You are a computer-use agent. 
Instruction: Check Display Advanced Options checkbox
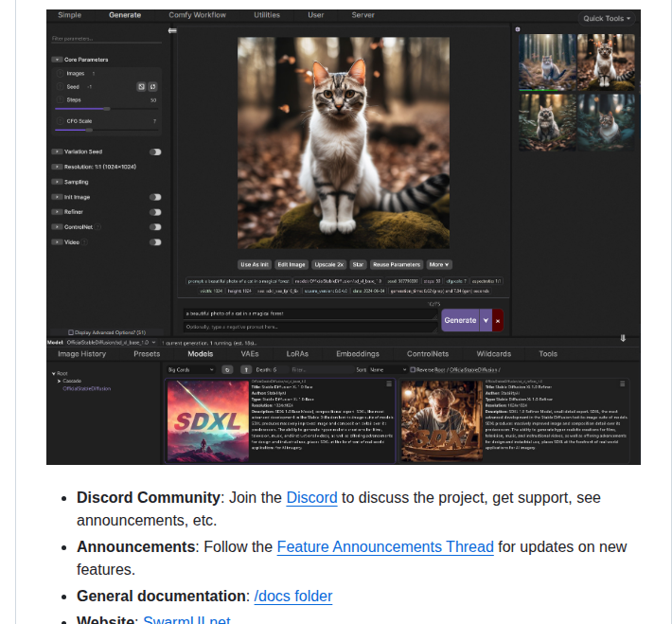pyautogui.click(x=71, y=332)
